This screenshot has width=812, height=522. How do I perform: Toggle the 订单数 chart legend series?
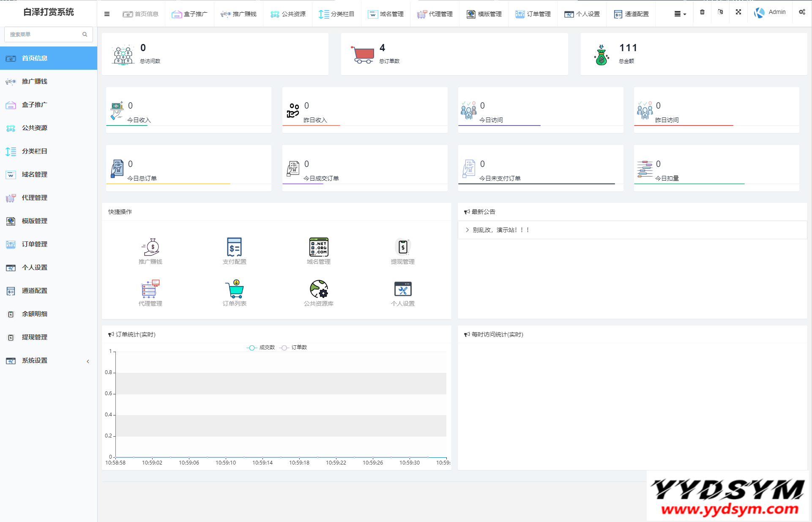pos(293,347)
